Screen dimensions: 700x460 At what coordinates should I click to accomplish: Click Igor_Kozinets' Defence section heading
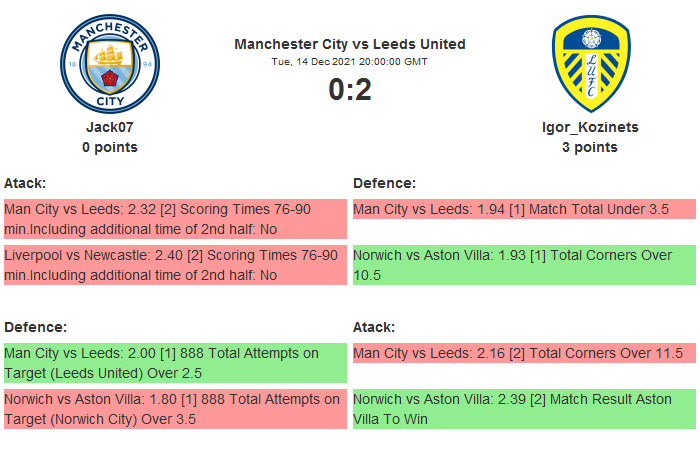point(384,183)
